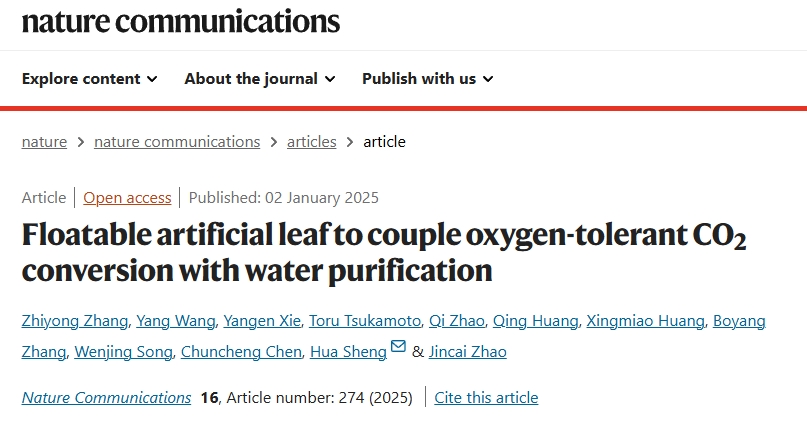Image resolution: width=807 pixels, height=426 pixels.
Task: Select corresponding author Hua Sheng
Action: coord(348,351)
